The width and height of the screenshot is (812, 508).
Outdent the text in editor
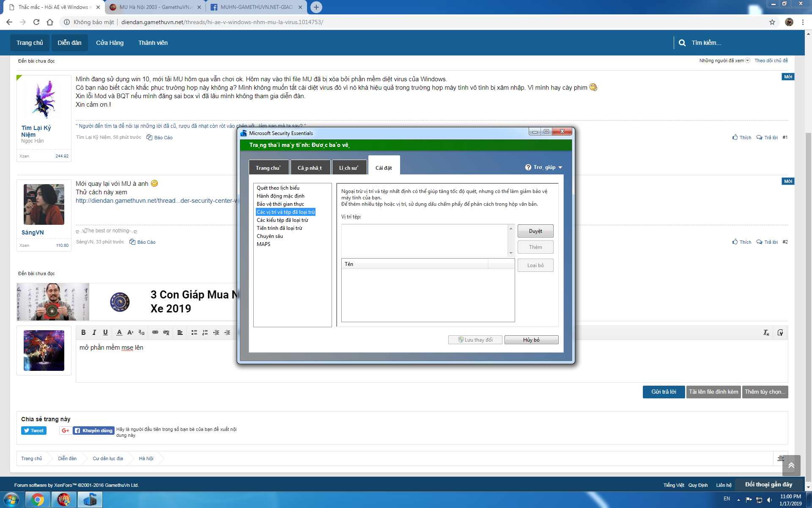tap(216, 333)
